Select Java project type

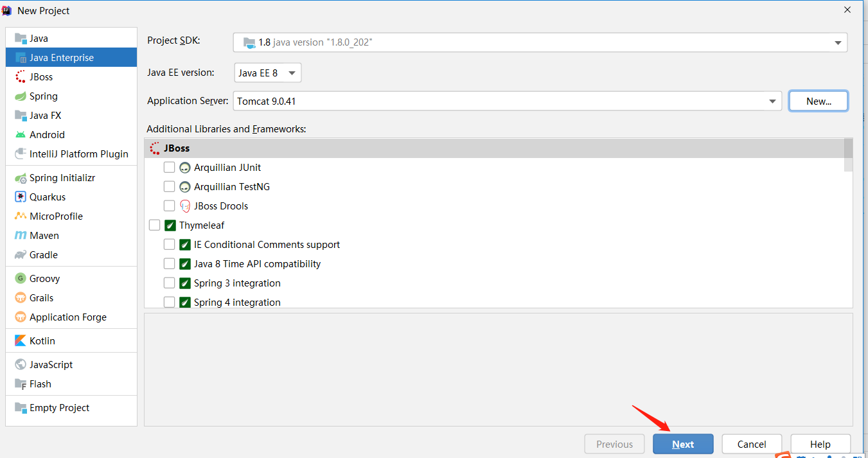click(71, 39)
